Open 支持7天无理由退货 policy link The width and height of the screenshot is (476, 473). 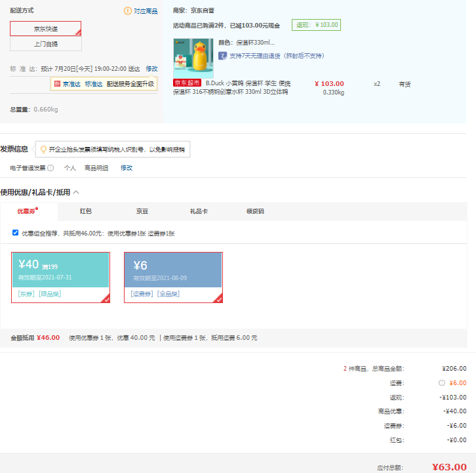tap(277, 56)
